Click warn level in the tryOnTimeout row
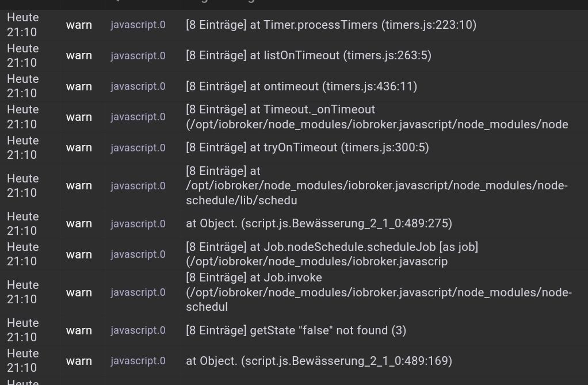The height and width of the screenshot is (385, 588). click(79, 147)
